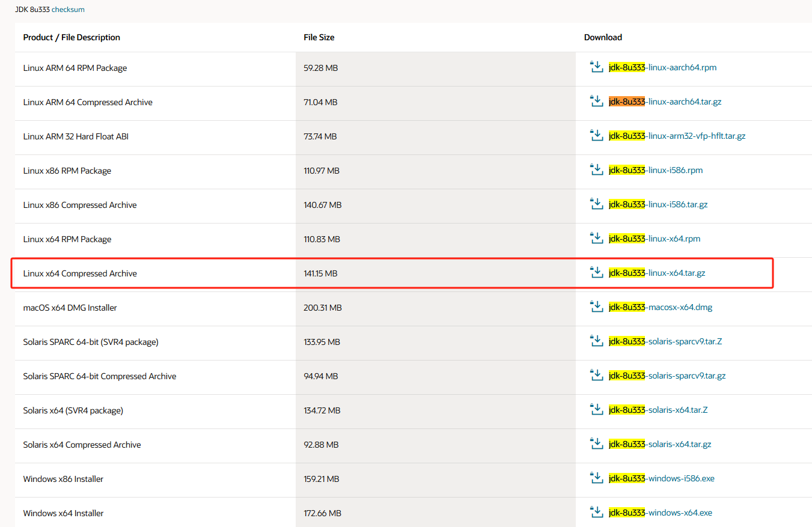Select Windows x86 Installer text
This screenshot has width=812, height=527.
tap(63, 479)
